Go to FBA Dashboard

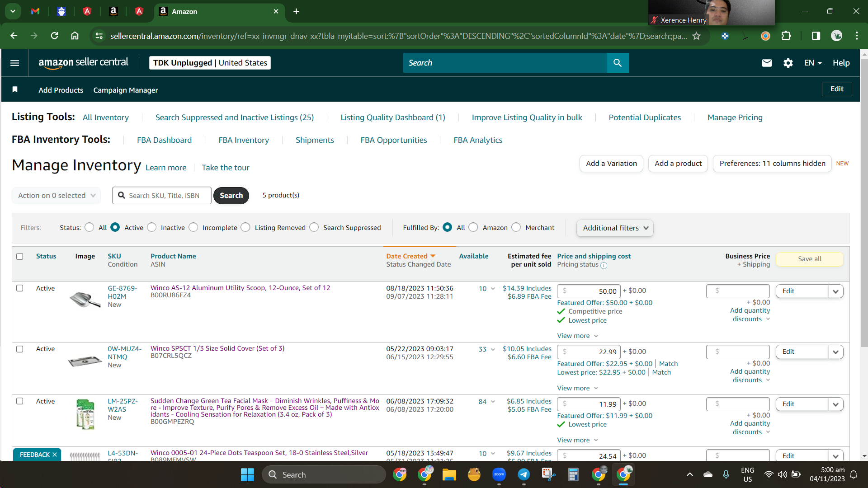pyautogui.click(x=164, y=140)
